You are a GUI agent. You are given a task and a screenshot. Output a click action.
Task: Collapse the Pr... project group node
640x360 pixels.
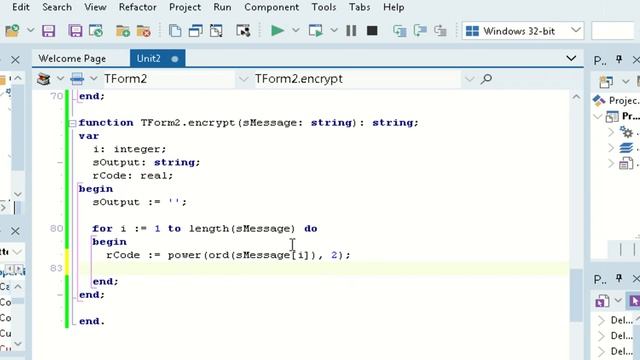pyautogui.click(x=598, y=117)
